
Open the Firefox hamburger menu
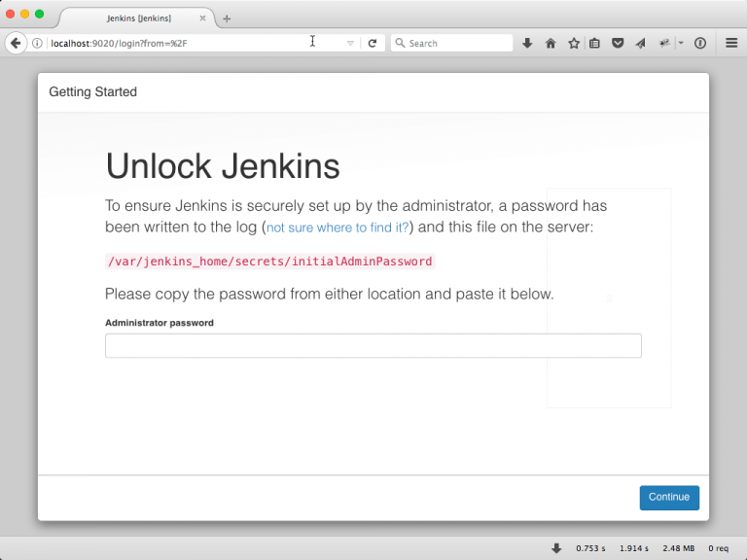[731, 43]
